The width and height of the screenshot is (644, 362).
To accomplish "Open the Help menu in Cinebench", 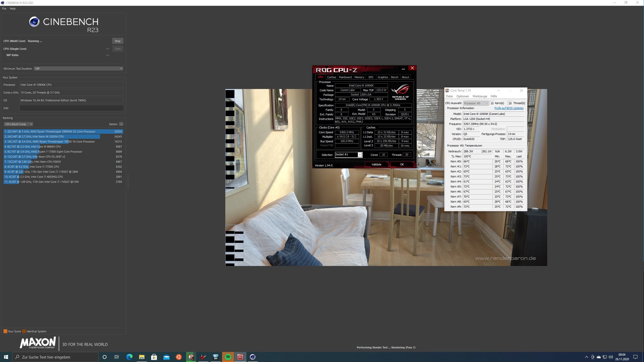I will pyautogui.click(x=13, y=9).
